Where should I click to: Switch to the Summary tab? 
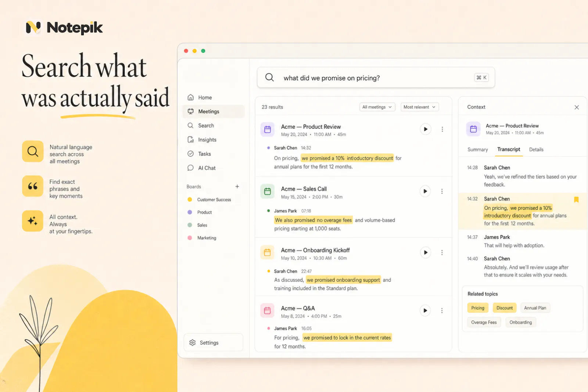[x=477, y=150]
